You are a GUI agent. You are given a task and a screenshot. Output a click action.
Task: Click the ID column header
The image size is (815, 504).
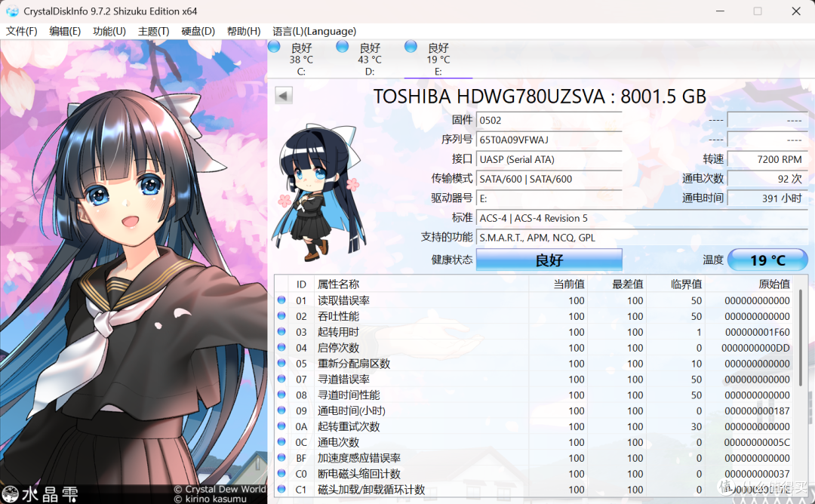tap(301, 284)
